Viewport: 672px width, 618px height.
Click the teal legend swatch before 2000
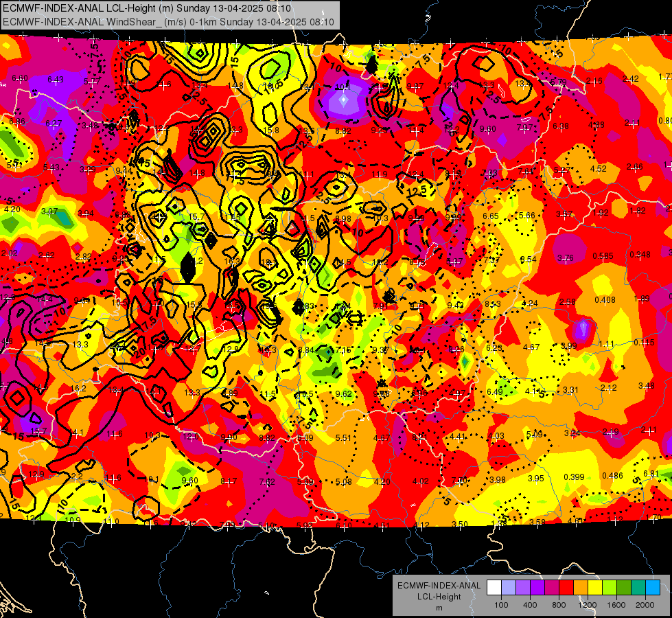[x=638, y=588]
